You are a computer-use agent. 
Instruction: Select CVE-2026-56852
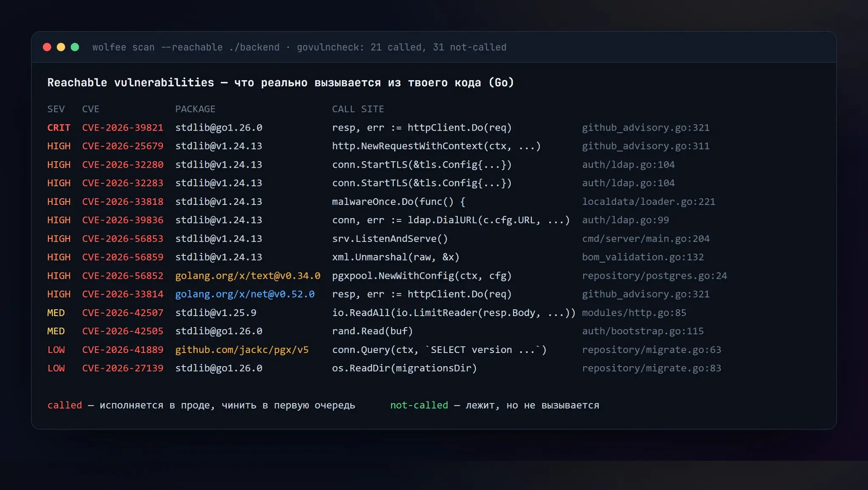pyautogui.click(x=123, y=276)
